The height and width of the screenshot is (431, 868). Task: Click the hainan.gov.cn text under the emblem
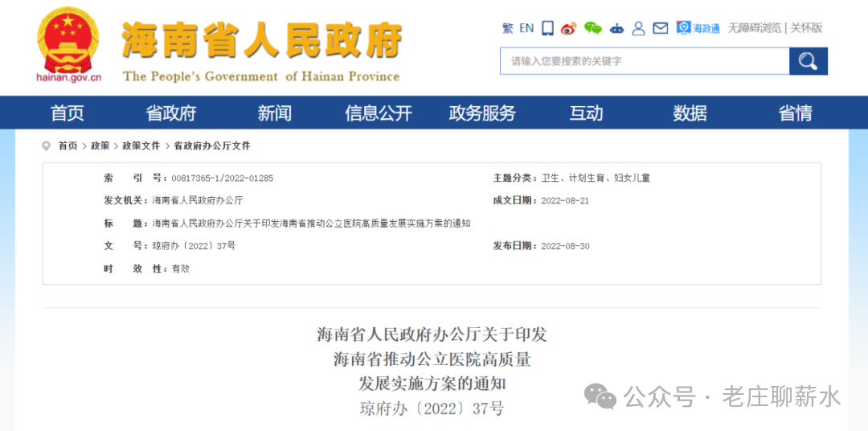[x=68, y=77]
